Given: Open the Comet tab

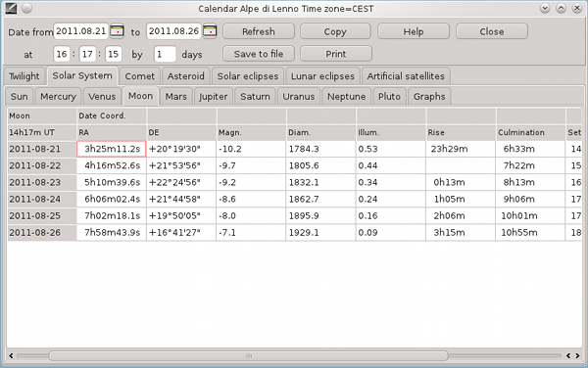Looking at the screenshot, I should point(139,76).
